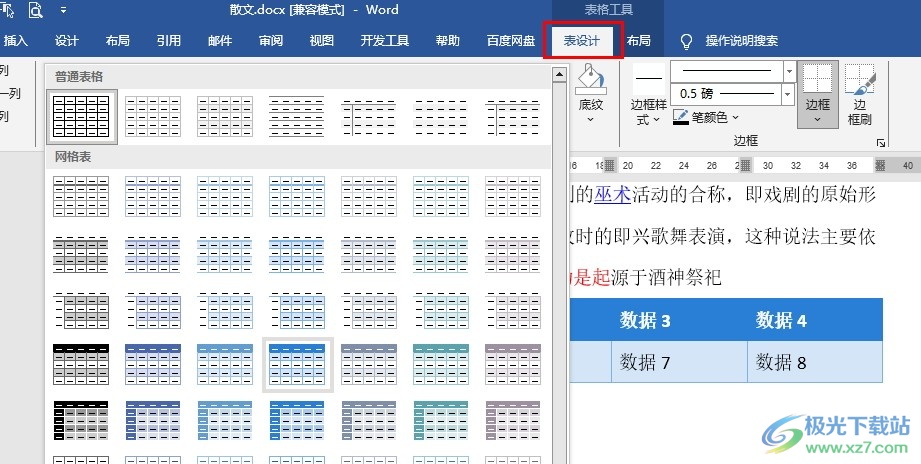Open the 表设计 ribbon tab
This screenshot has width=921, height=464.
point(581,41)
